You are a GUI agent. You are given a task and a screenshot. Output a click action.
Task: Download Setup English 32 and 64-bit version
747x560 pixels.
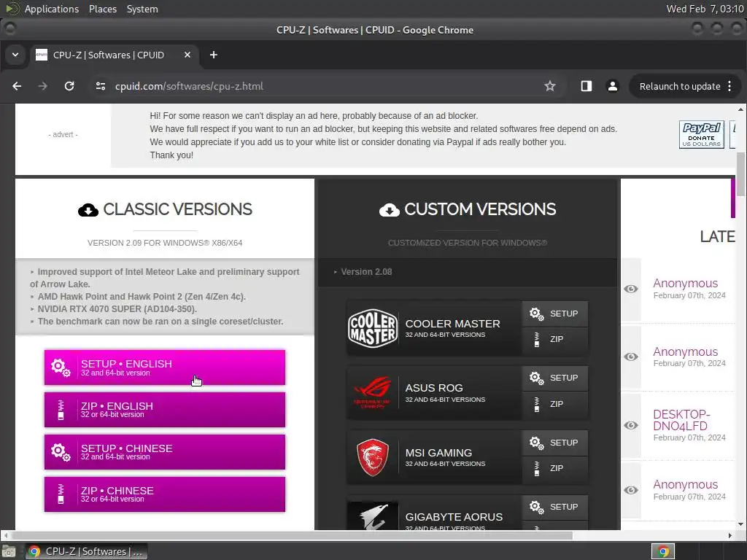(x=165, y=367)
